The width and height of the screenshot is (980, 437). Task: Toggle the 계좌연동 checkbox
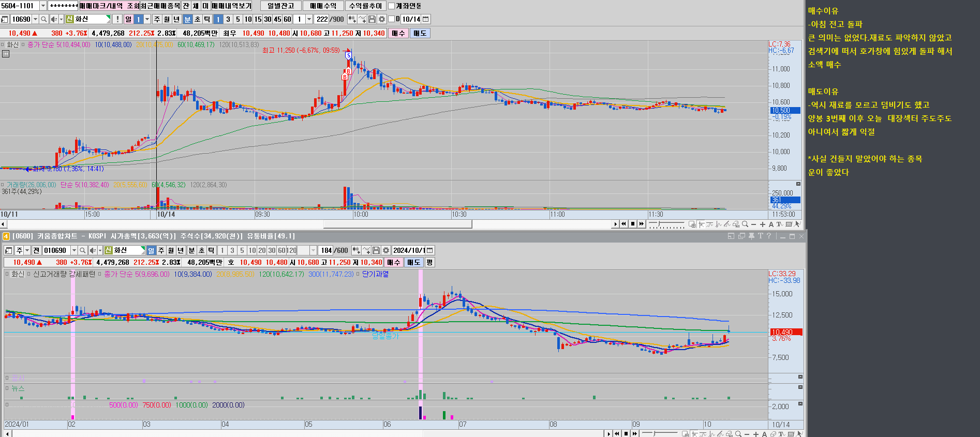click(391, 6)
